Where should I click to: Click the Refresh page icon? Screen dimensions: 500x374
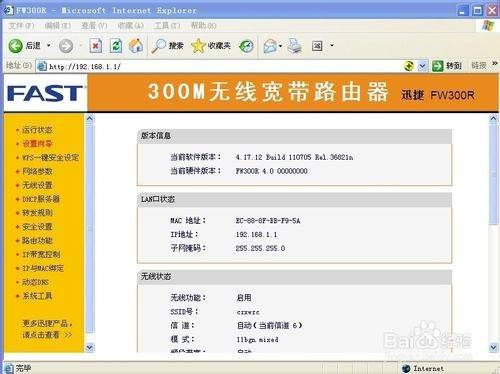click(x=116, y=46)
